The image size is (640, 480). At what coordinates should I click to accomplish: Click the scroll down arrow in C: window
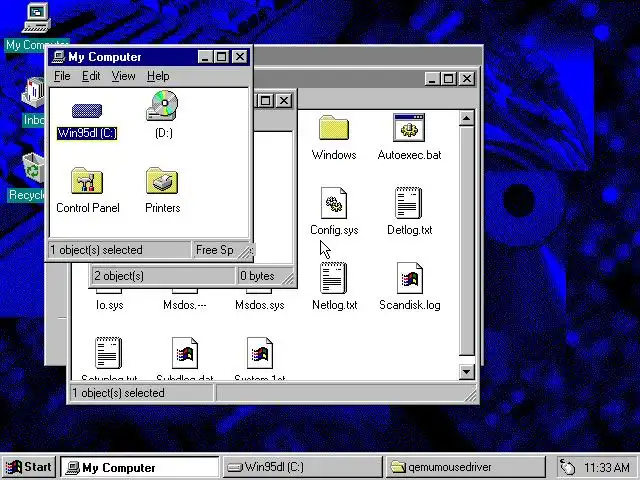pyautogui.click(x=466, y=371)
